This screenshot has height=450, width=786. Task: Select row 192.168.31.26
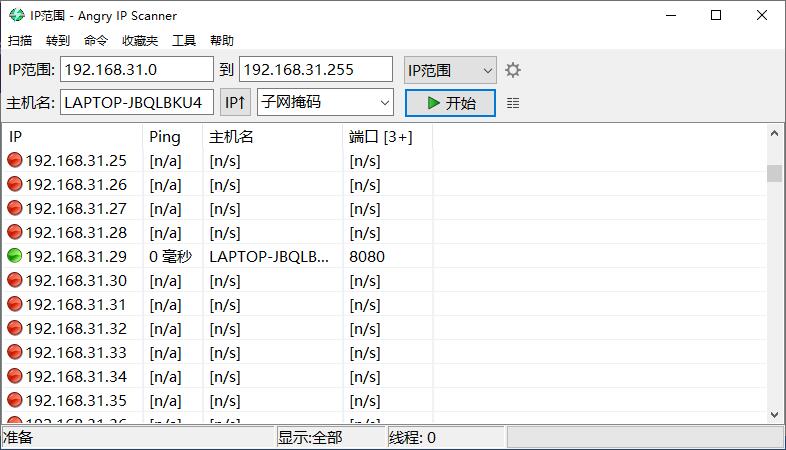tap(384, 184)
